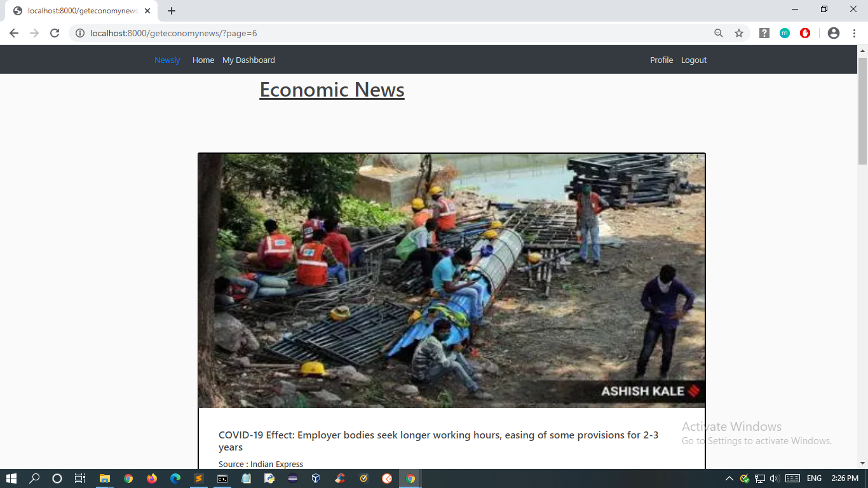The image size is (868, 488).
Task: Open Chrome's three-dot menu
Action: click(854, 33)
